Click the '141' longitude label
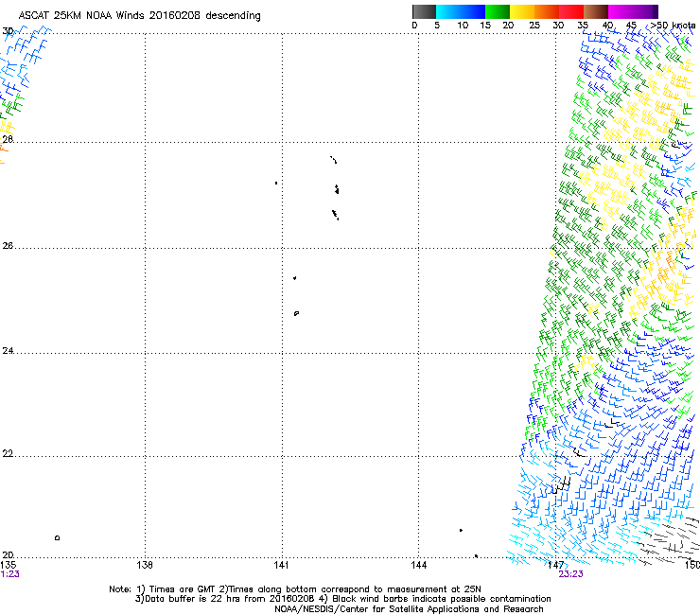700x615 pixels. click(282, 565)
